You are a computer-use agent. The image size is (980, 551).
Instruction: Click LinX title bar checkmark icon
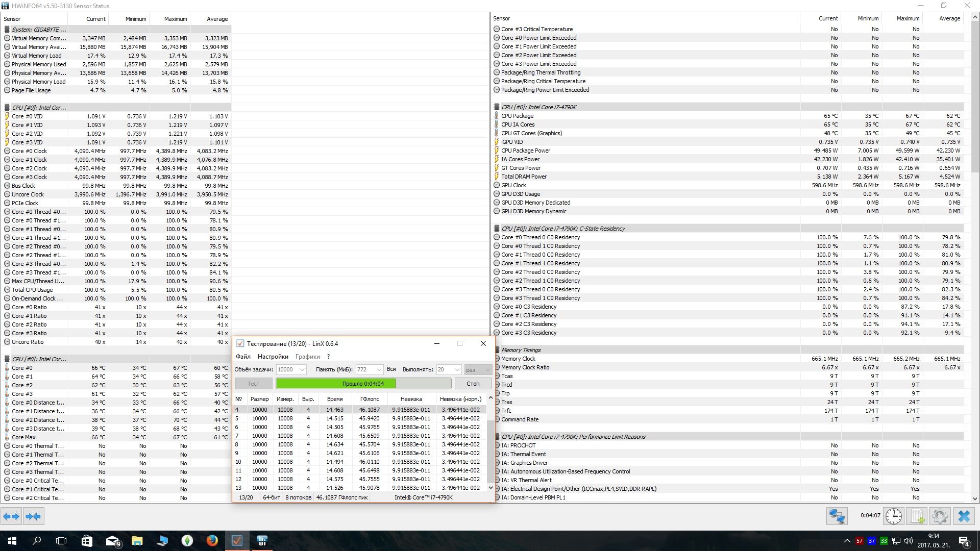pos(240,343)
